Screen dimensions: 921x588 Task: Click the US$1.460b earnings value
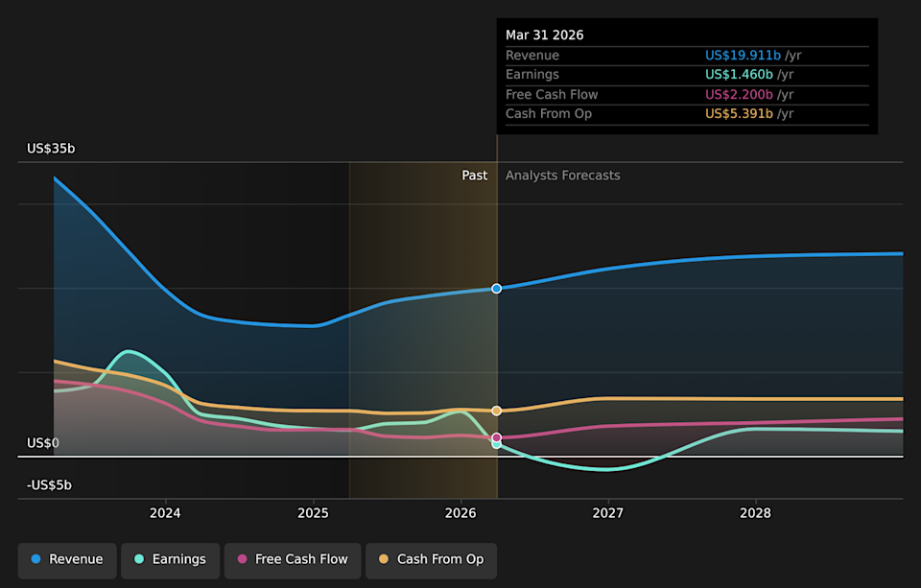point(739,75)
